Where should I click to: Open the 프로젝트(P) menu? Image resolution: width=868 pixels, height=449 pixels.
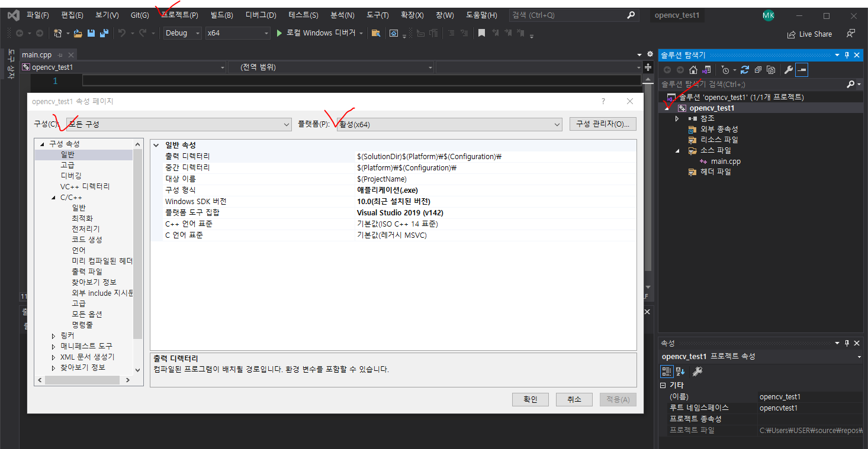(x=179, y=15)
